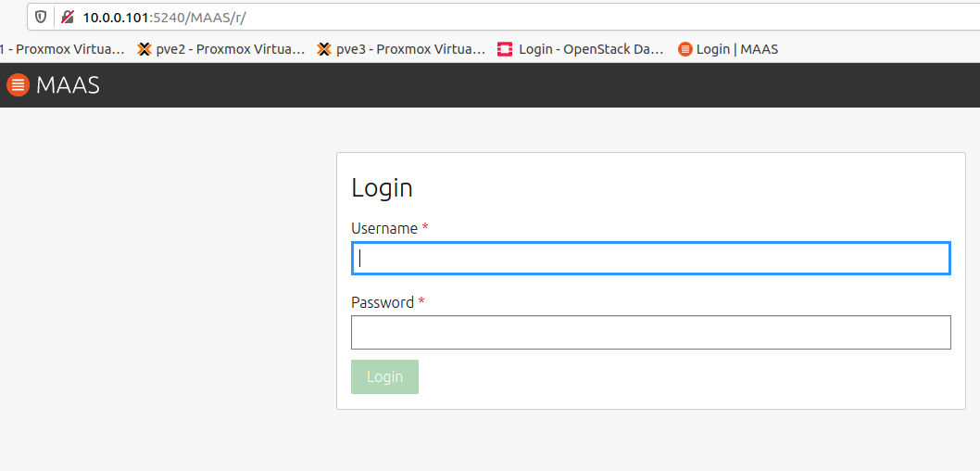Image resolution: width=980 pixels, height=471 pixels.
Task: Open the 'pve2 - Proxmox Virtua...' bookmark
Action: [221, 49]
